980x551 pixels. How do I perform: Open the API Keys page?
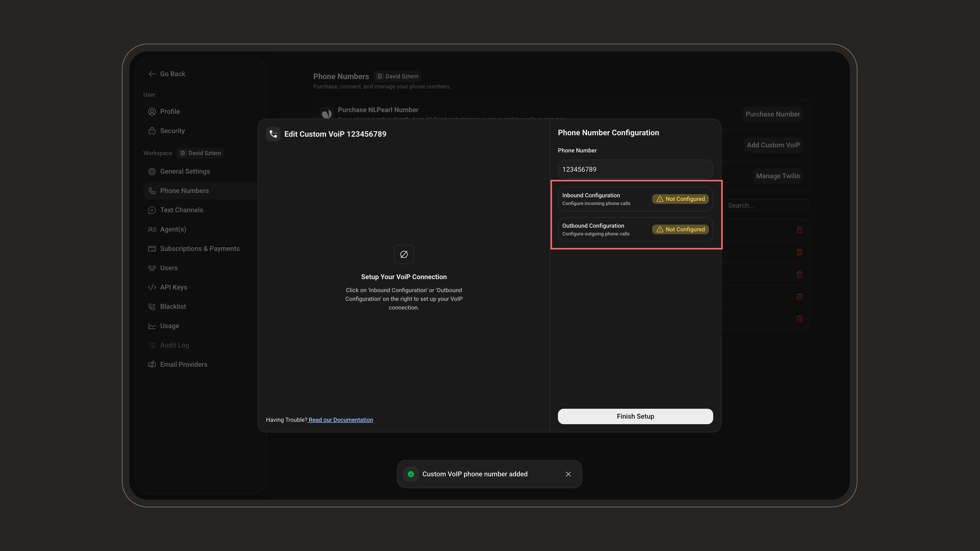pyautogui.click(x=173, y=288)
